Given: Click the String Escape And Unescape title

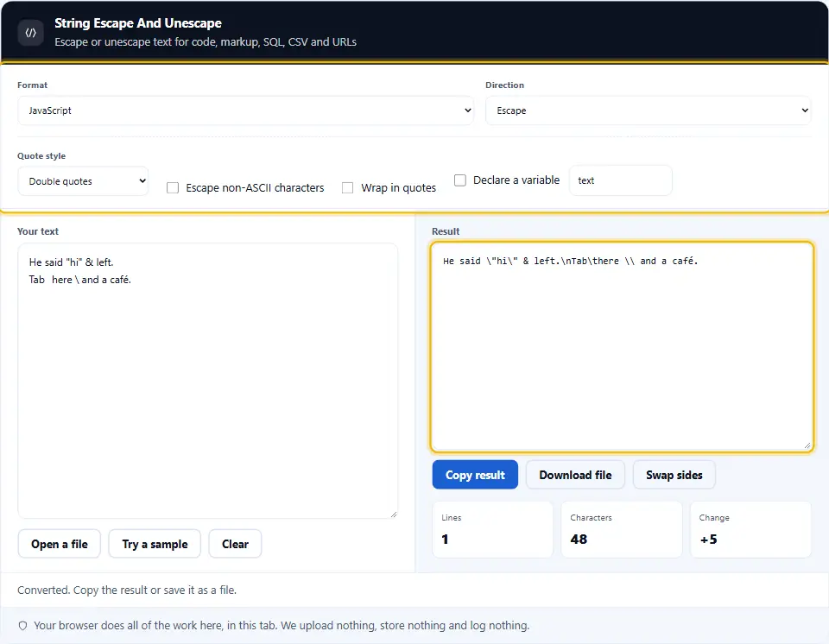Looking at the screenshot, I should tap(138, 23).
